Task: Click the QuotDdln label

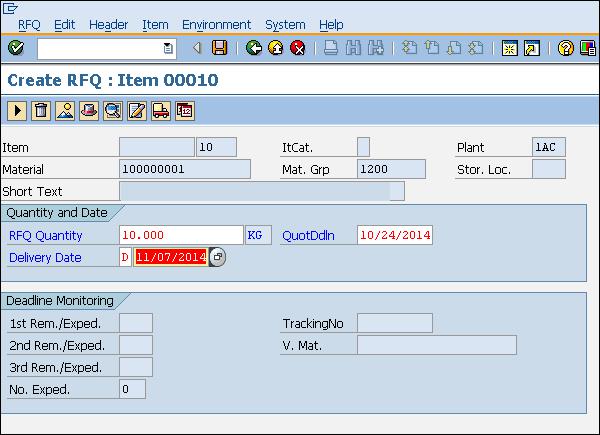Action: pyautogui.click(x=308, y=235)
